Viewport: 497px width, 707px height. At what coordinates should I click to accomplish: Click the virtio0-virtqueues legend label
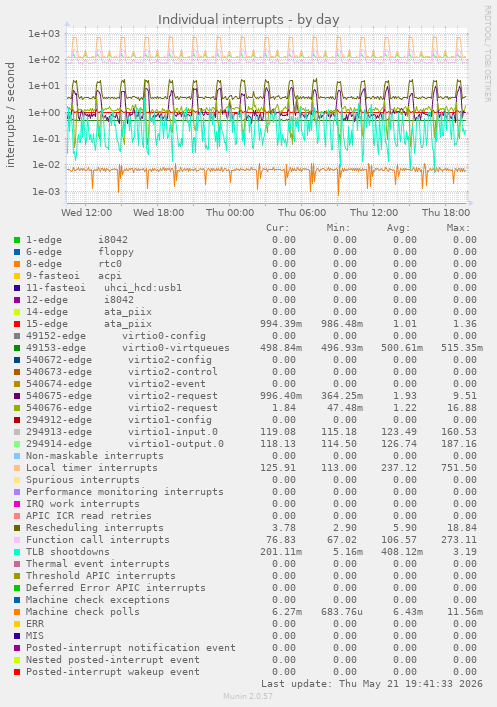[176, 348]
